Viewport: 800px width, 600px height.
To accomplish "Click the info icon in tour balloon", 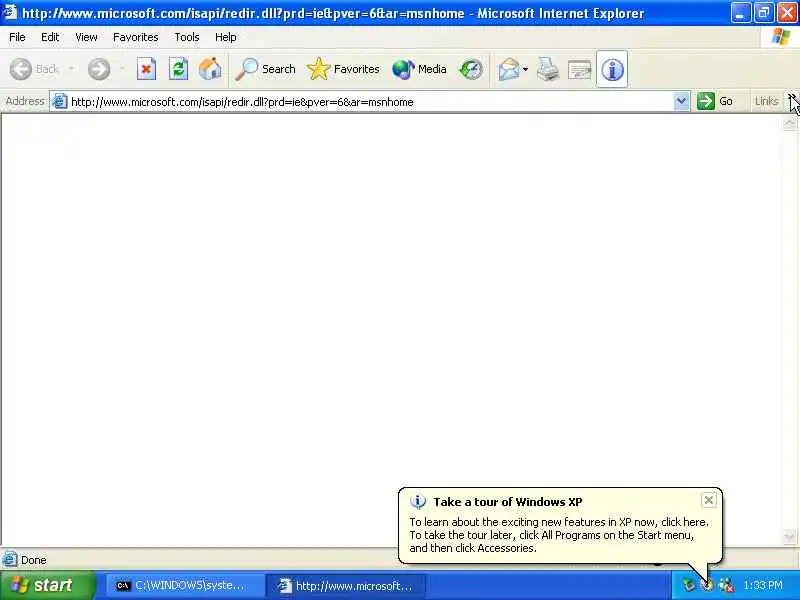I will 417,502.
